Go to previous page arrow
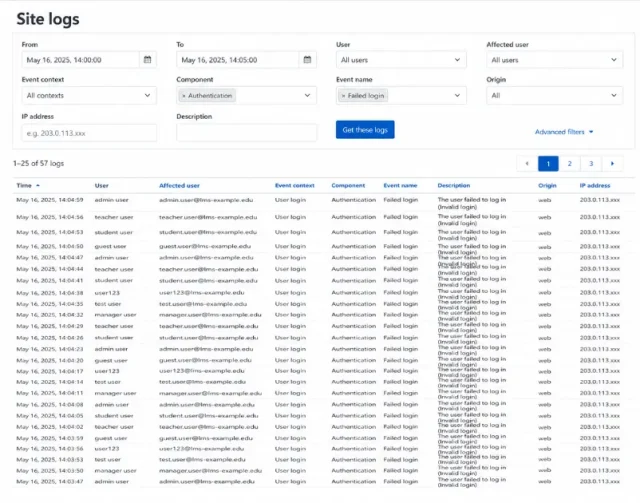The height and width of the screenshot is (503, 640). [x=527, y=163]
